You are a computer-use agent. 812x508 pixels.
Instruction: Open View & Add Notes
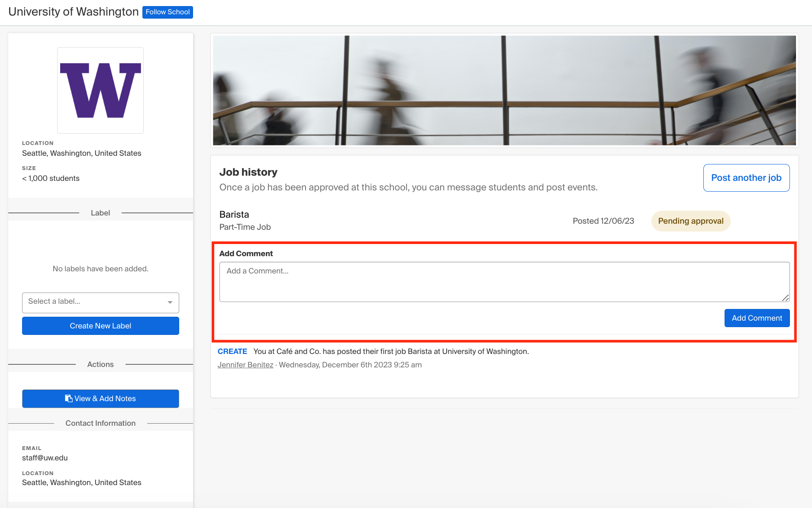coord(100,399)
